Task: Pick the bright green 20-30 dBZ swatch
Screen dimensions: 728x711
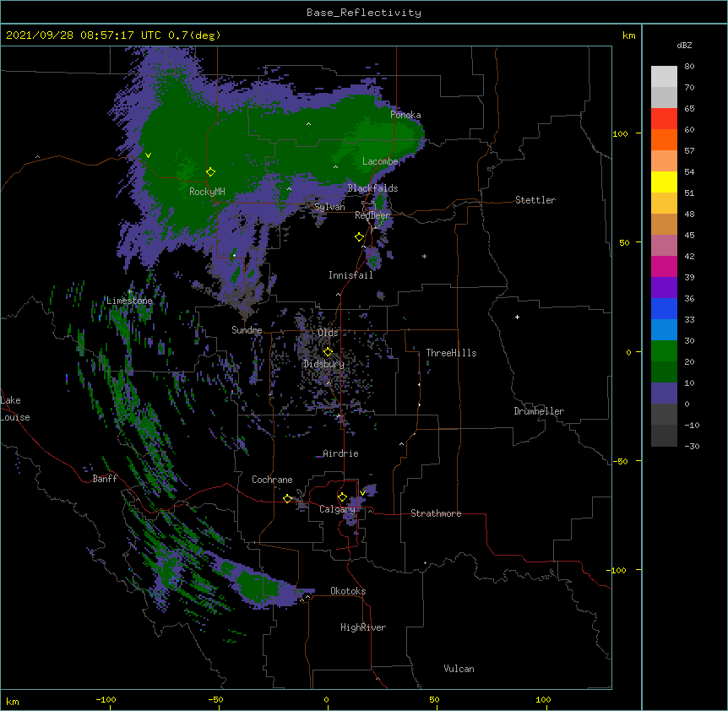Action: [x=664, y=351]
